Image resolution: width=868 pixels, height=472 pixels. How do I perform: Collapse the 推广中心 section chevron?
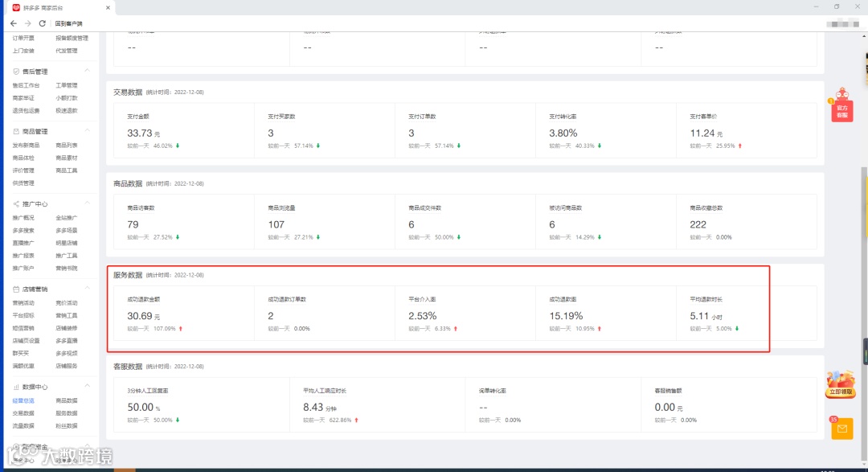(88, 203)
